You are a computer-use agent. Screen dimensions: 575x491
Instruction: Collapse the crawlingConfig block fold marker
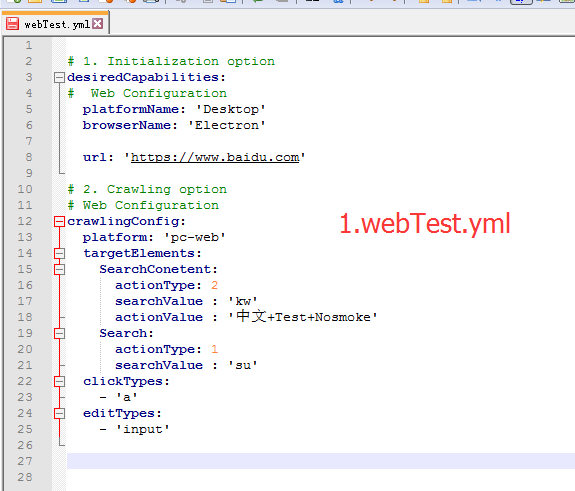pos(59,221)
